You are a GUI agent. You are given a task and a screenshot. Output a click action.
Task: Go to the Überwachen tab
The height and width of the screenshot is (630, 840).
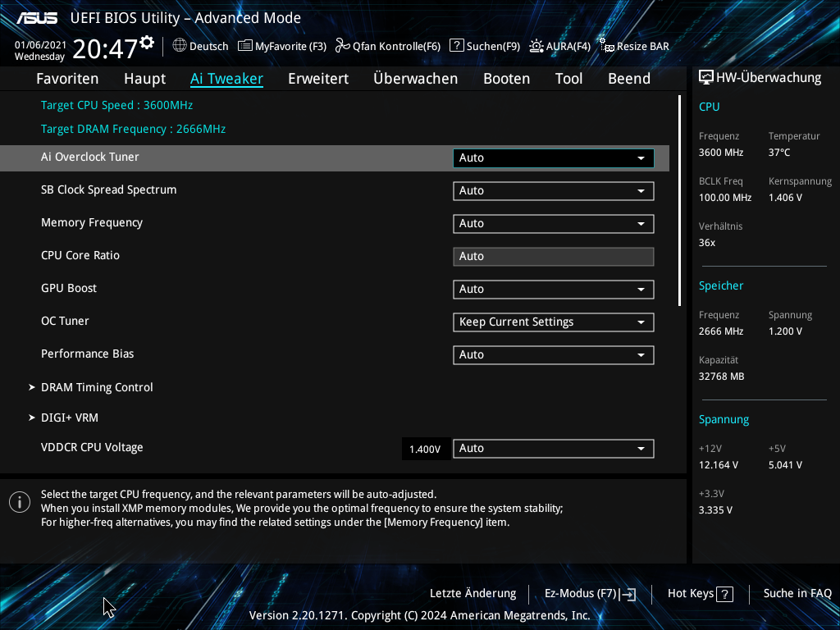pos(416,79)
